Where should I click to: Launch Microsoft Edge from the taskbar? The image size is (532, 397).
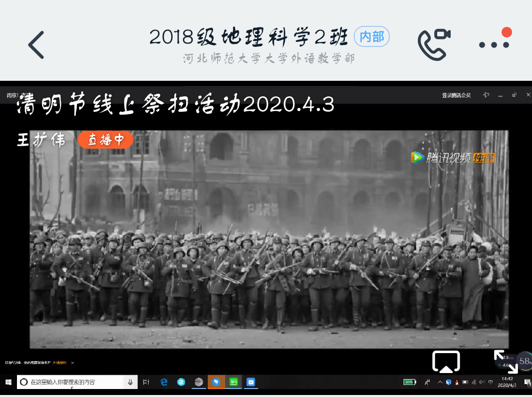click(x=164, y=382)
